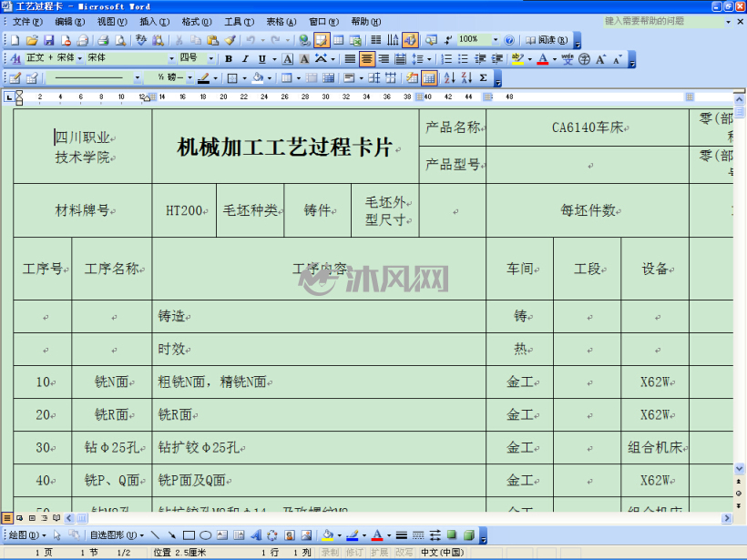Screen dimensions: 747x560
Task: Insert WordArt from the drawing toolbar
Action: pyautogui.click(x=256, y=535)
